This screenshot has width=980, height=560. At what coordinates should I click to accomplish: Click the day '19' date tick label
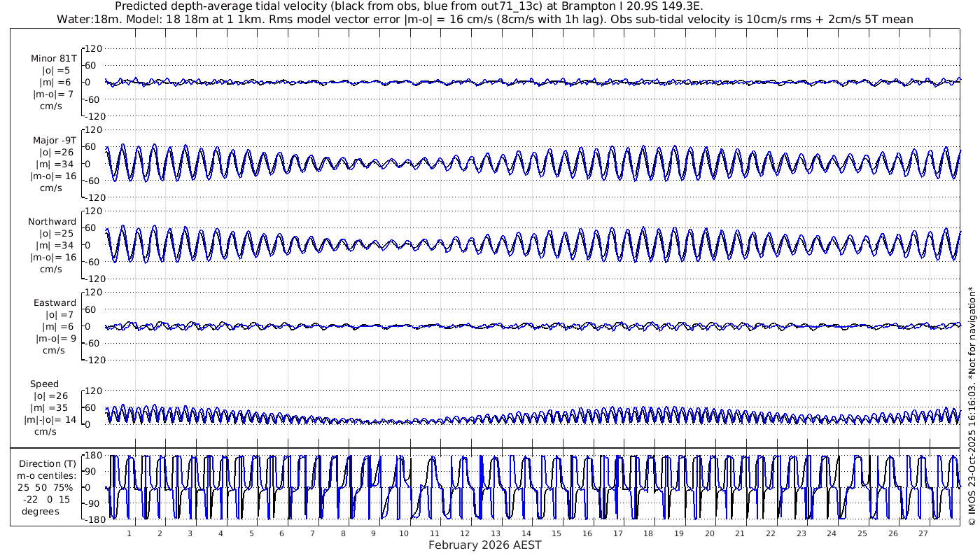coord(678,533)
